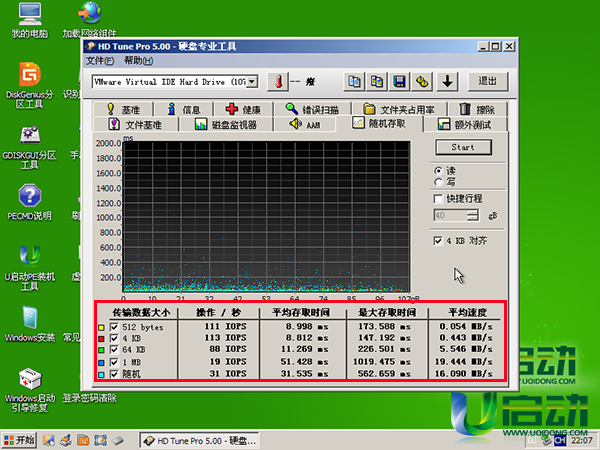Select the DiskGenius分区工具 desktop icon
600x450 pixels.
pyautogui.click(x=29, y=85)
